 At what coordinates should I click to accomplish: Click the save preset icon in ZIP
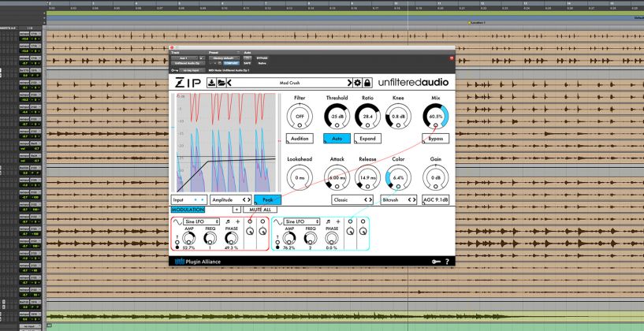click(x=211, y=83)
